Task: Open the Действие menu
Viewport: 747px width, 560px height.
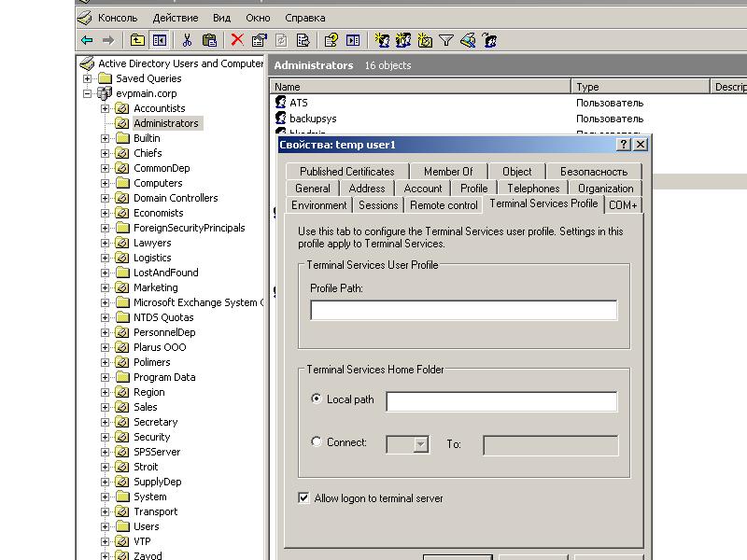Action: (x=175, y=18)
